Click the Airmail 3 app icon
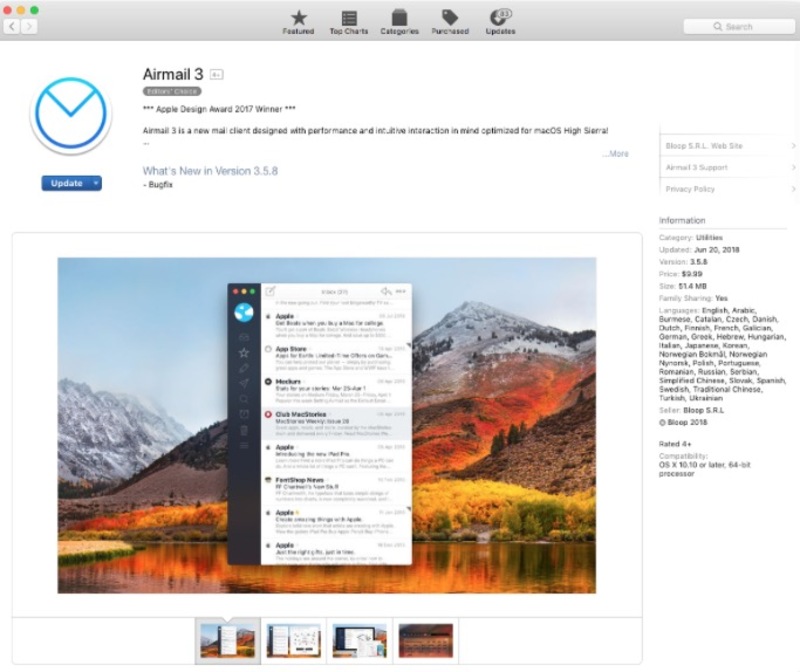This screenshot has height=672, width=800. point(71,116)
